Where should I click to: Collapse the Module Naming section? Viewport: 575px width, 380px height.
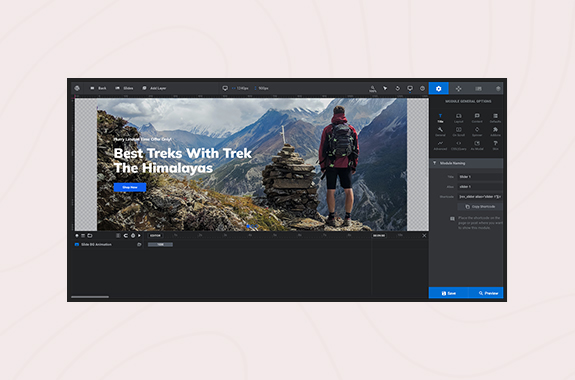tap(466, 163)
